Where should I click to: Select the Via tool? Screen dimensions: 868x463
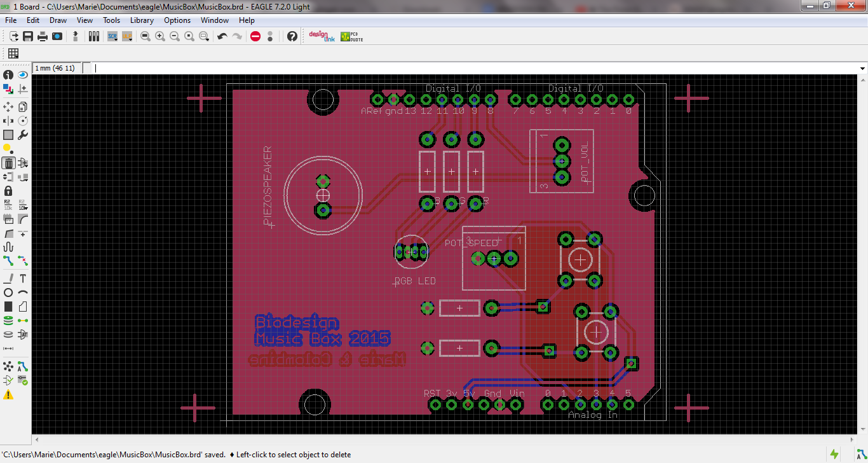[8, 321]
